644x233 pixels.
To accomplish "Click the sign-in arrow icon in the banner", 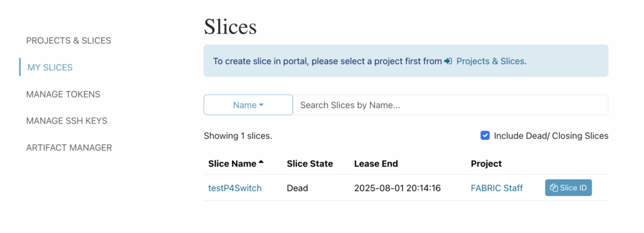I will coord(448,61).
